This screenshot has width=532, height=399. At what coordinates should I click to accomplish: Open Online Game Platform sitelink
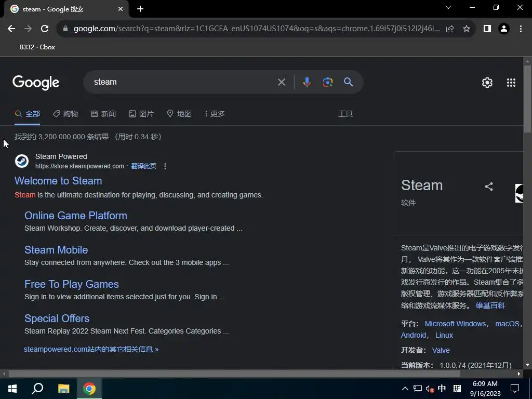coord(76,216)
